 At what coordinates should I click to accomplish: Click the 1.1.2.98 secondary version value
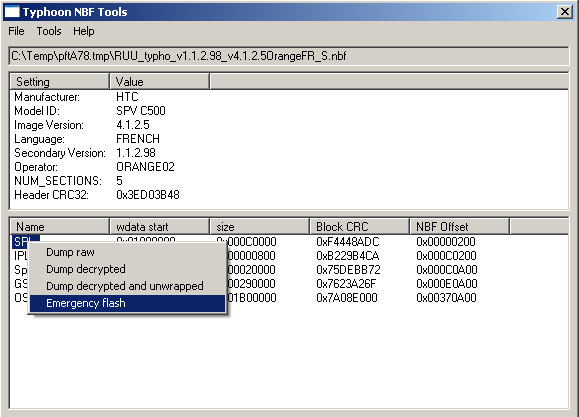[136, 153]
